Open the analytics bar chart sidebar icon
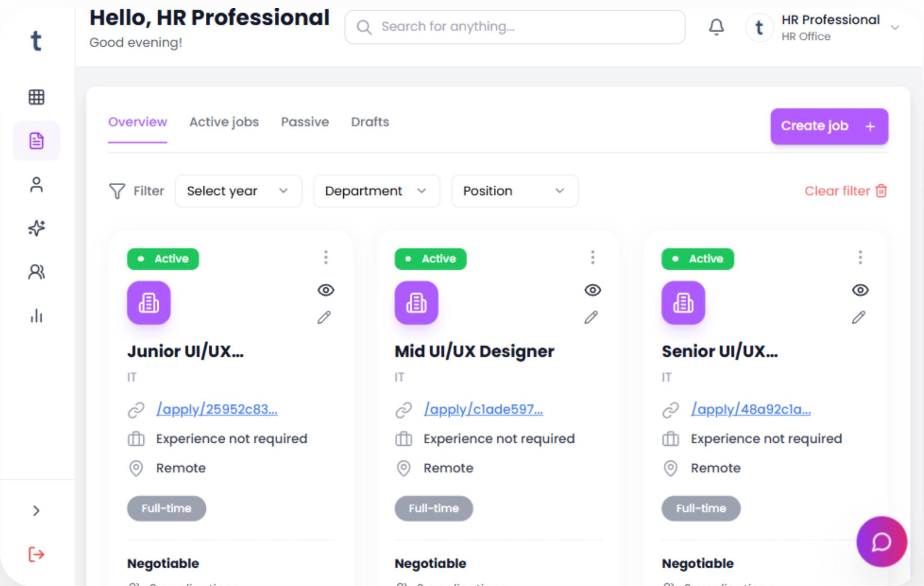The image size is (924, 586). (36, 316)
